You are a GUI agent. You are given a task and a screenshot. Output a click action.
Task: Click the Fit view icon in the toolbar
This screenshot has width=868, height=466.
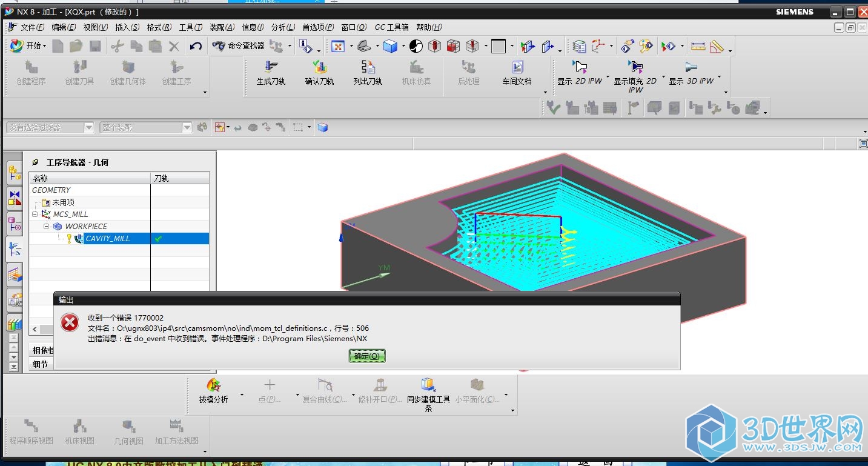point(337,46)
